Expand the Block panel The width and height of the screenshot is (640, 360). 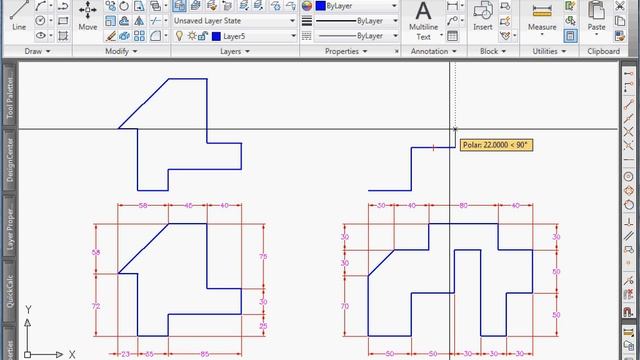click(x=493, y=51)
